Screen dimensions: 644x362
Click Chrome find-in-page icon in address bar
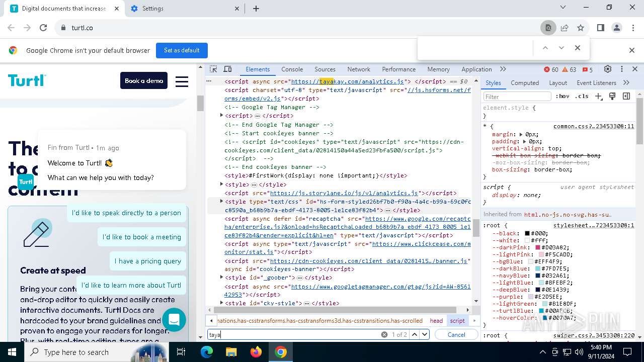tap(548, 28)
